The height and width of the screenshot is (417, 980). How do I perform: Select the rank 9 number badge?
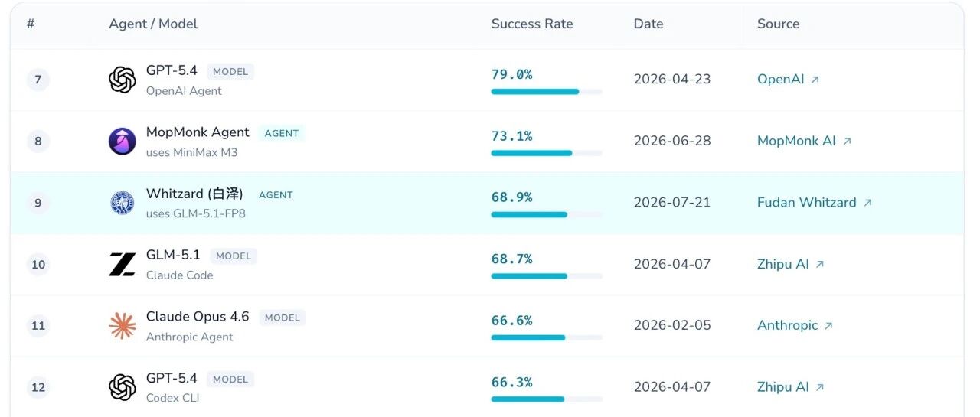point(38,203)
